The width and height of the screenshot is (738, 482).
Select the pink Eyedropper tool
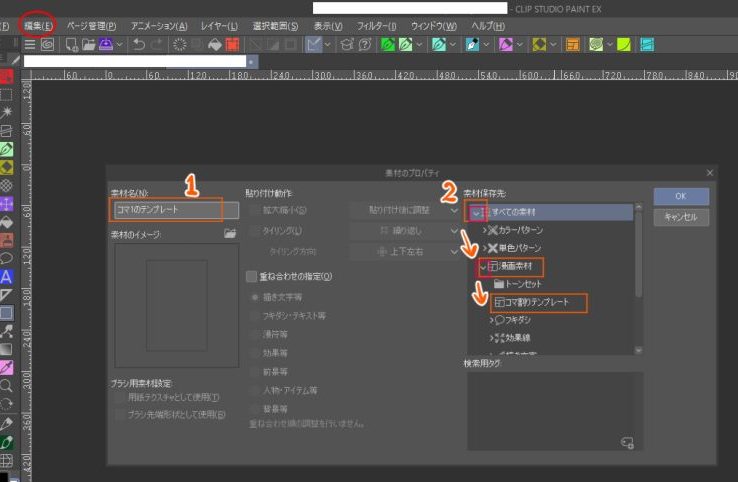coord(6,368)
